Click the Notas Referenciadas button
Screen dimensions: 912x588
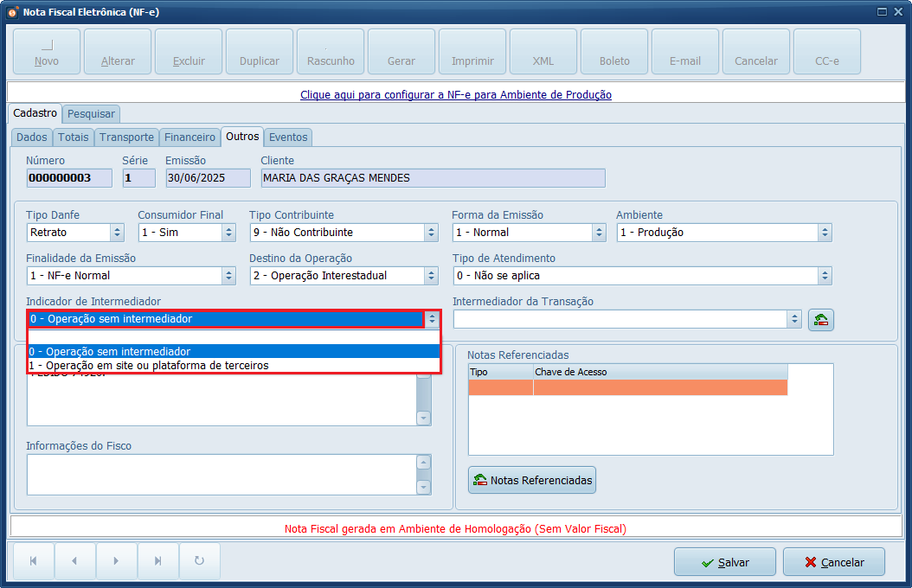click(532, 480)
